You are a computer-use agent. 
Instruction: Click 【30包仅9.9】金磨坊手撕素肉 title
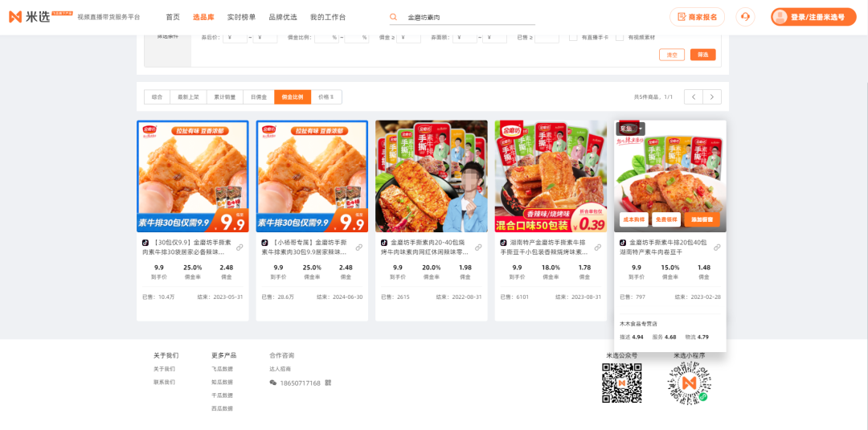pos(188,248)
